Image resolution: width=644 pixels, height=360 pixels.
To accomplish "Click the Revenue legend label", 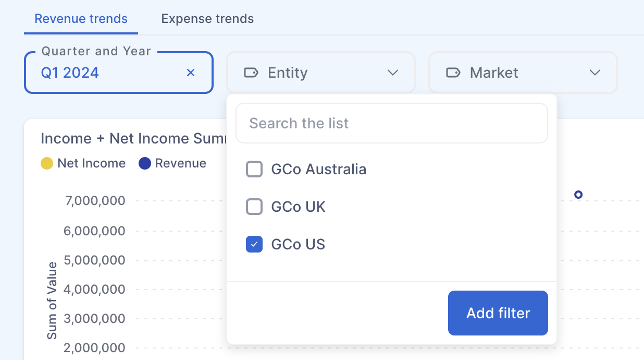I will point(181,164).
